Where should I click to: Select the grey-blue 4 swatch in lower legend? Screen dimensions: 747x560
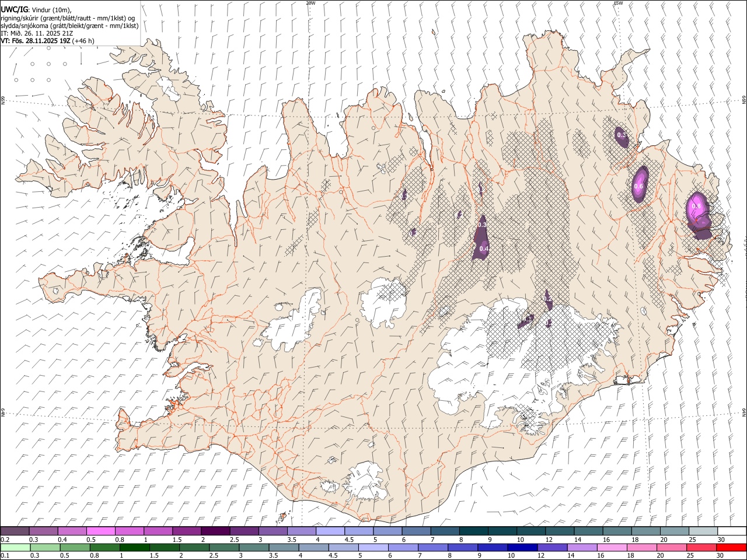point(314,548)
